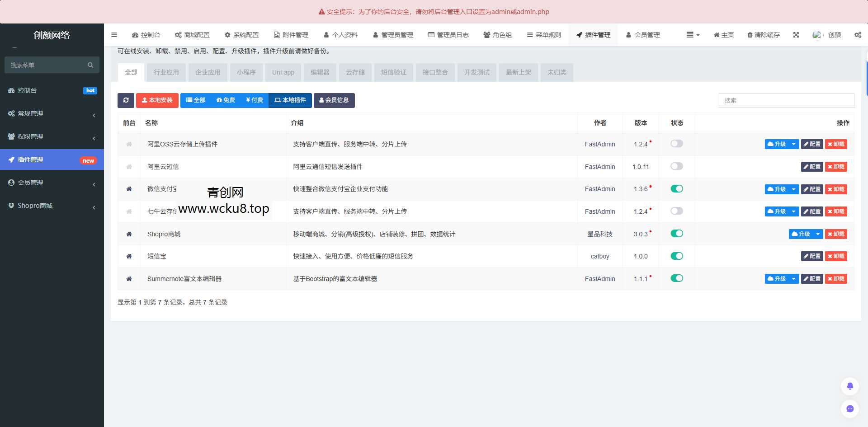Switch to the 云存储 category tab

(x=355, y=72)
